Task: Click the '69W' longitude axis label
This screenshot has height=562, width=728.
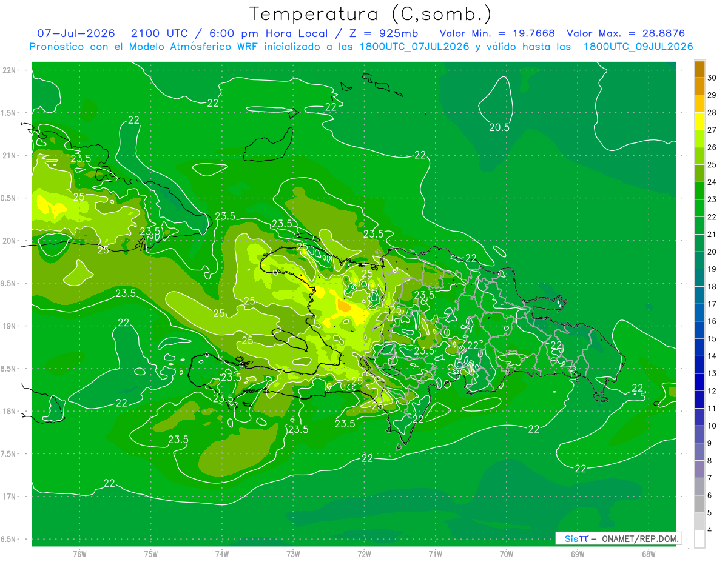Action: pyautogui.click(x=578, y=554)
